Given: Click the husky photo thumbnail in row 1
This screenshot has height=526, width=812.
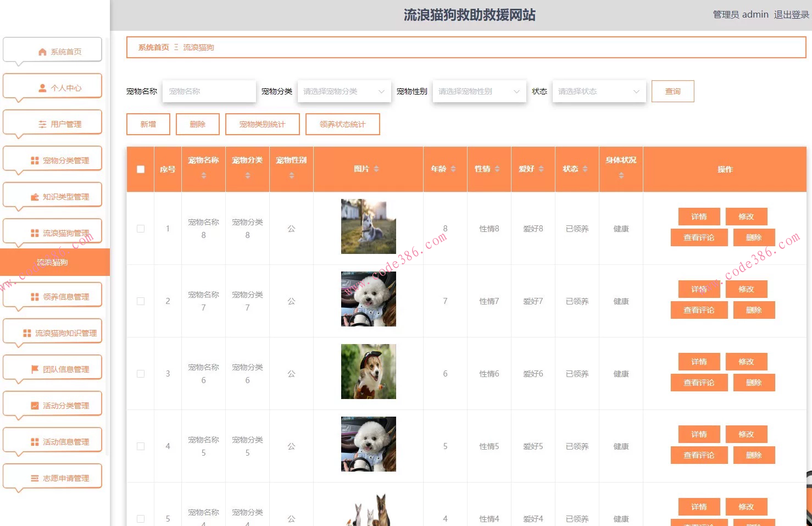Looking at the screenshot, I should 369,226.
